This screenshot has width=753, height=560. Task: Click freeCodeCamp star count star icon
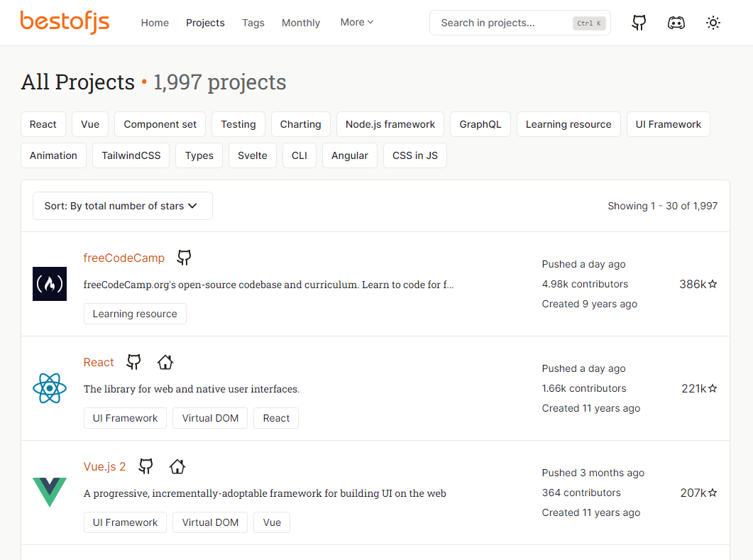(713, 285)
